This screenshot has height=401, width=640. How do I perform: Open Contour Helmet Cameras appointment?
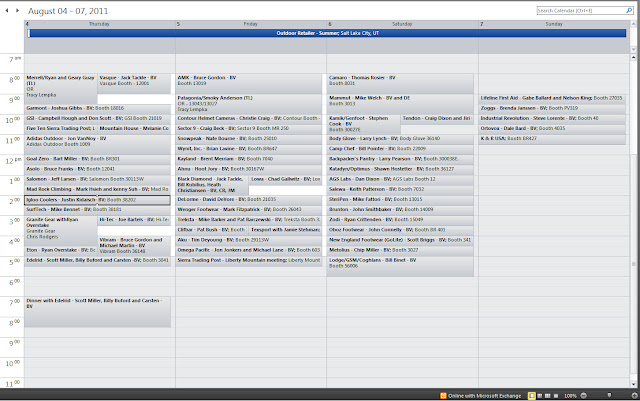pos(249,119)
